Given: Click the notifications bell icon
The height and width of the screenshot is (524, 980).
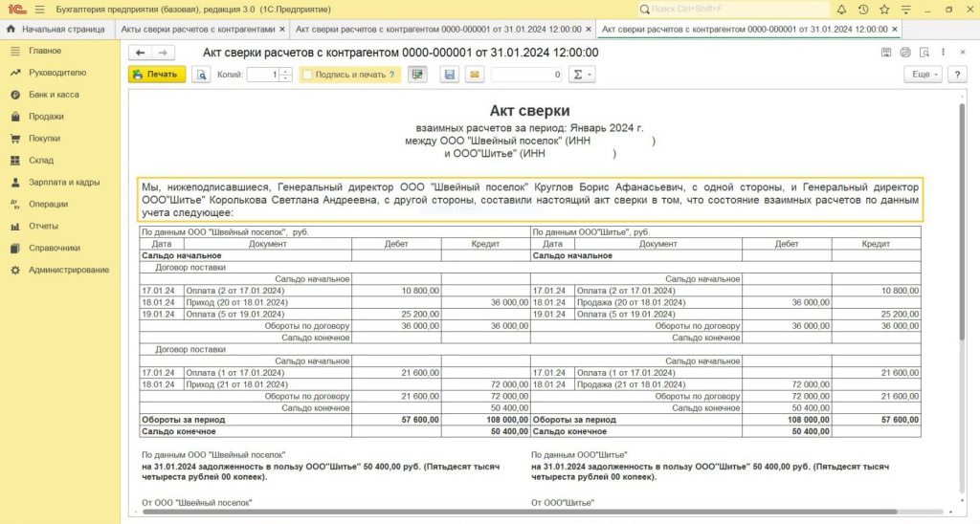Looking at the screenshot, I should (842, 10).
